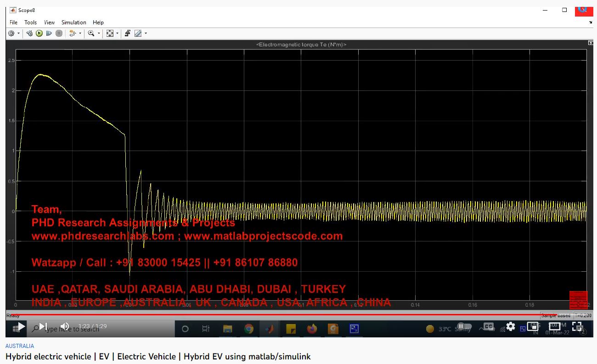The image size is (597, 364).
Task: Click the Scale Axes Limits icon
Action: (x=110, y=34)
